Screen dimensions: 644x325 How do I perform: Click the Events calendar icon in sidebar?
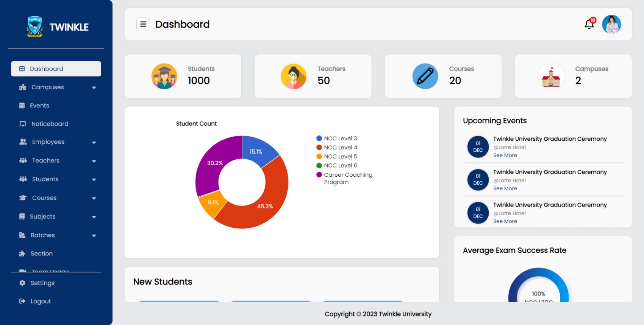pyautogui.click(x=22, y=106)
